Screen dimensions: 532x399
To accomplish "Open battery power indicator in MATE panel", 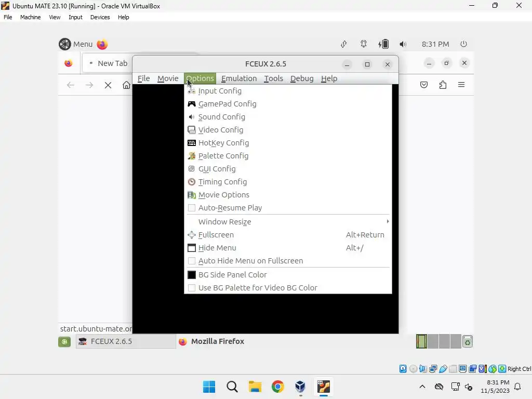I will [x=383, y=44].
